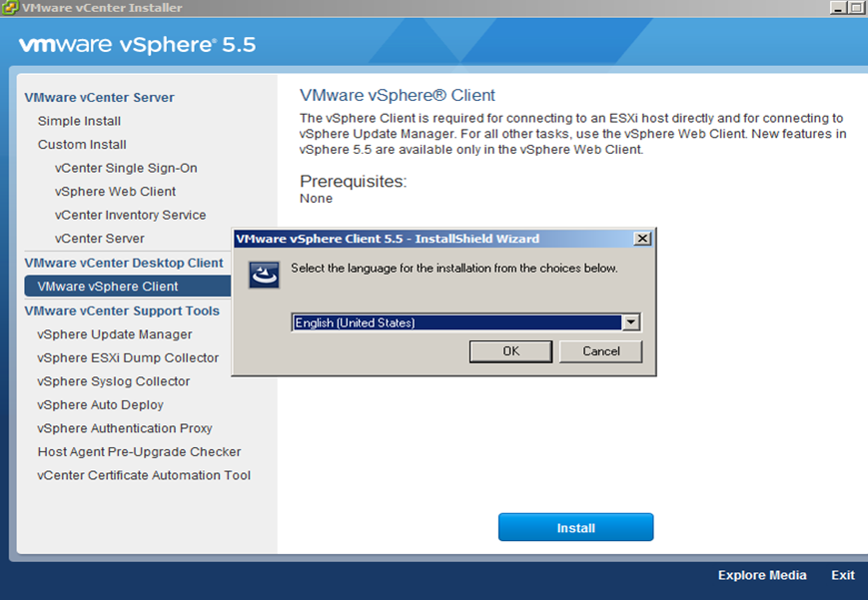The image size is (868, 600).
Task: Click the VMware vSphere® Client title text
Action: click(397, 95)
